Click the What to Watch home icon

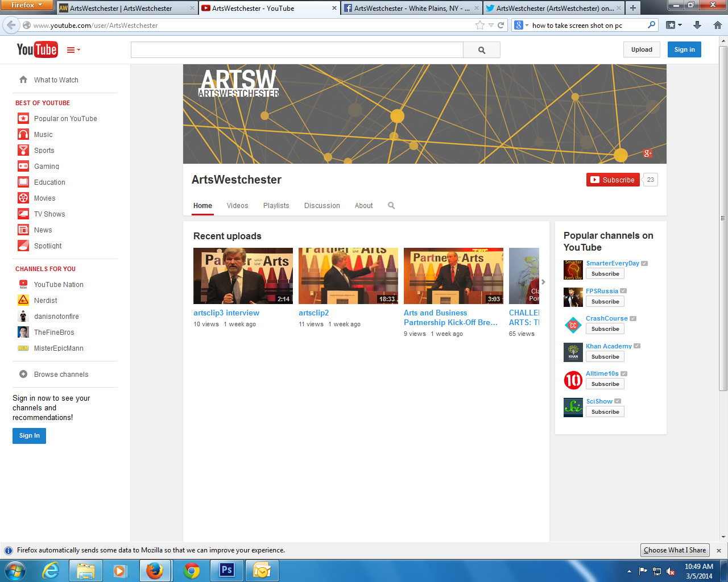23,80
